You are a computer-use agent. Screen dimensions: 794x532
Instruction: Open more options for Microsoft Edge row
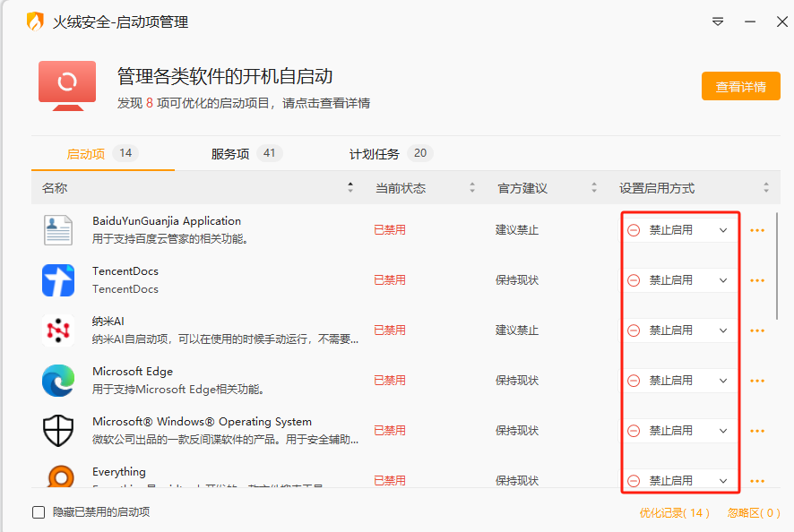tap(757, 381)
